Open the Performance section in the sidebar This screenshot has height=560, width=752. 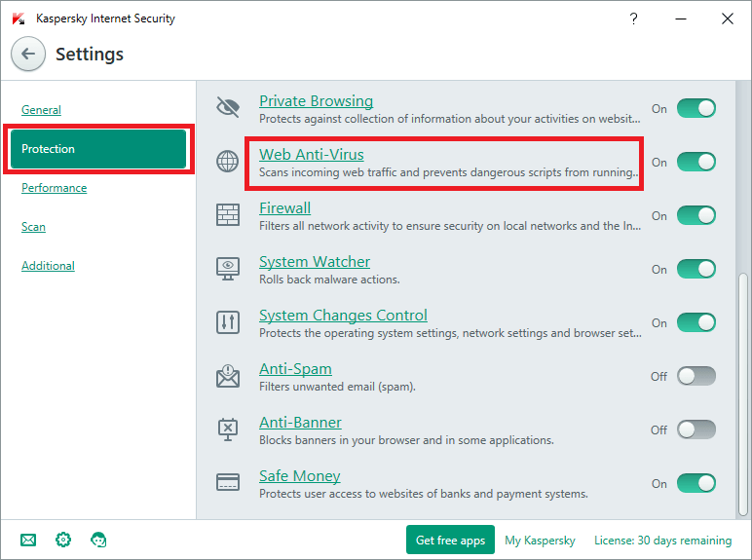tap(54, 188)
